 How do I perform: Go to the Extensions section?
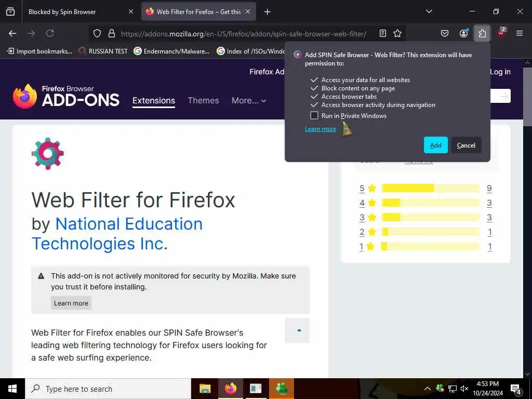[154, 100]
